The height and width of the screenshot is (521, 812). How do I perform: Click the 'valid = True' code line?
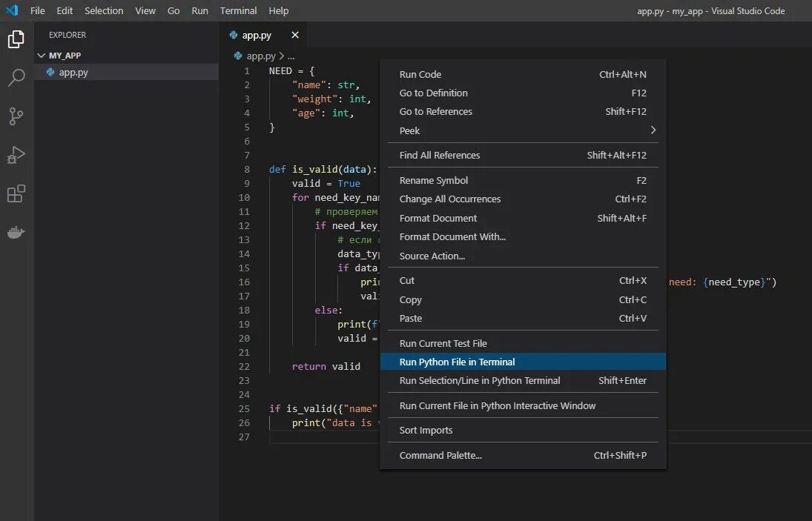pyautogui.click(x=326, y=183)
